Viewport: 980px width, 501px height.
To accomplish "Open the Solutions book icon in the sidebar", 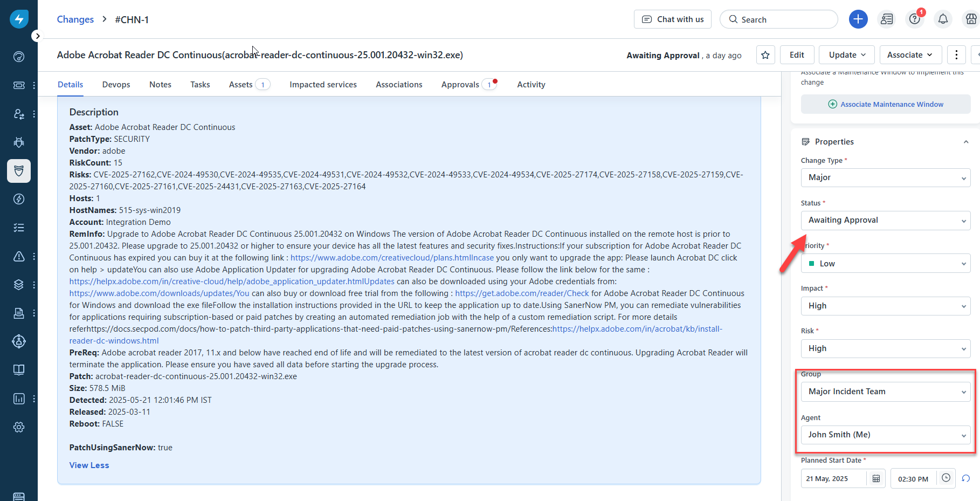I will click(19, 370).
